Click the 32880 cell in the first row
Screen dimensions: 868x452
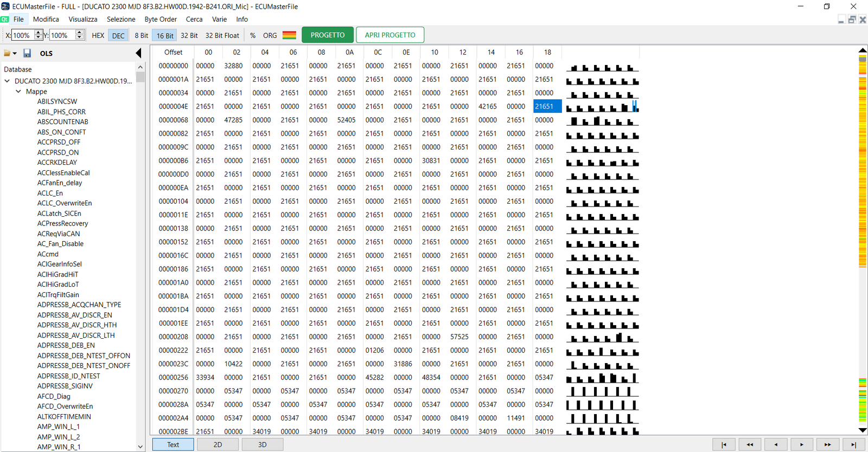pyautogui.click(x=233, y=66)
